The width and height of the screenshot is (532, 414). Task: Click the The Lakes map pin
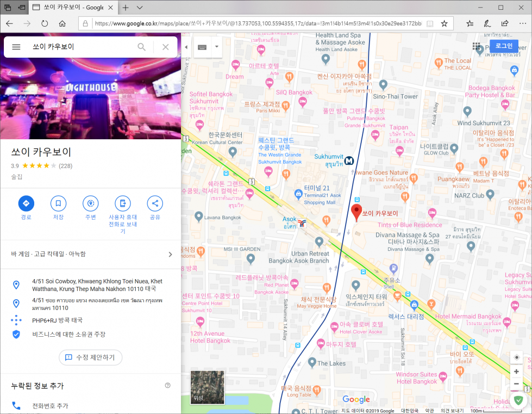312,362
